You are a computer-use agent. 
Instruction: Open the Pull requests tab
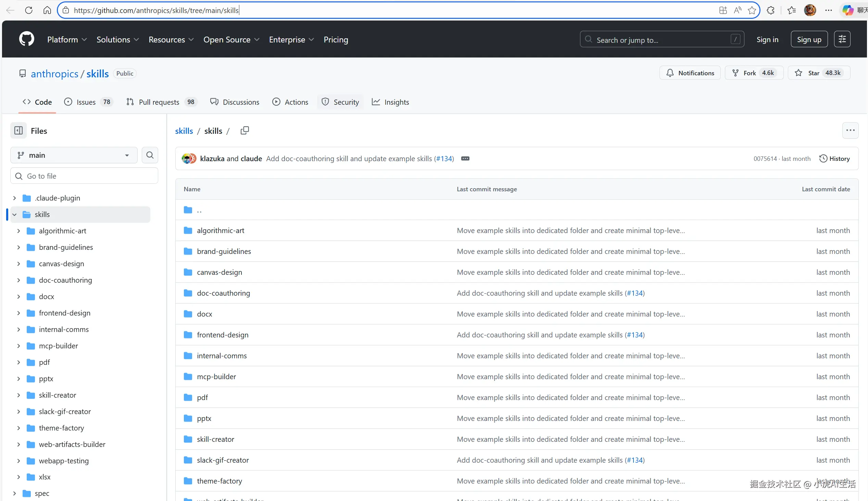[162, 102]
